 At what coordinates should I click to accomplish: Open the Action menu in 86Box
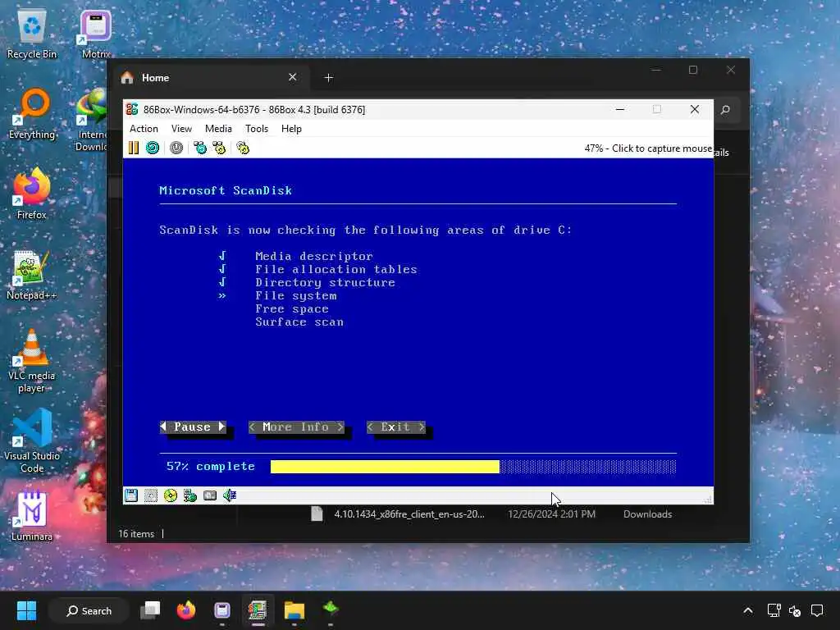click(x=144, y=129)
